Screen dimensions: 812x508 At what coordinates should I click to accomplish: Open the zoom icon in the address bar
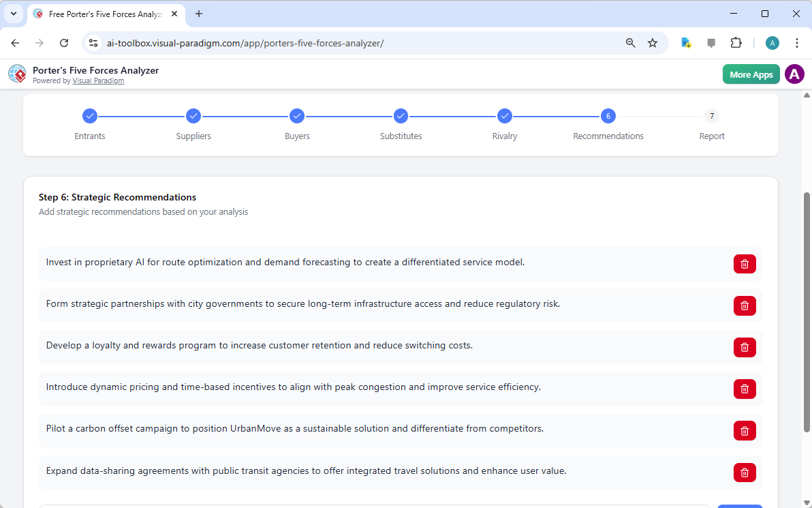tap(630, 42)
